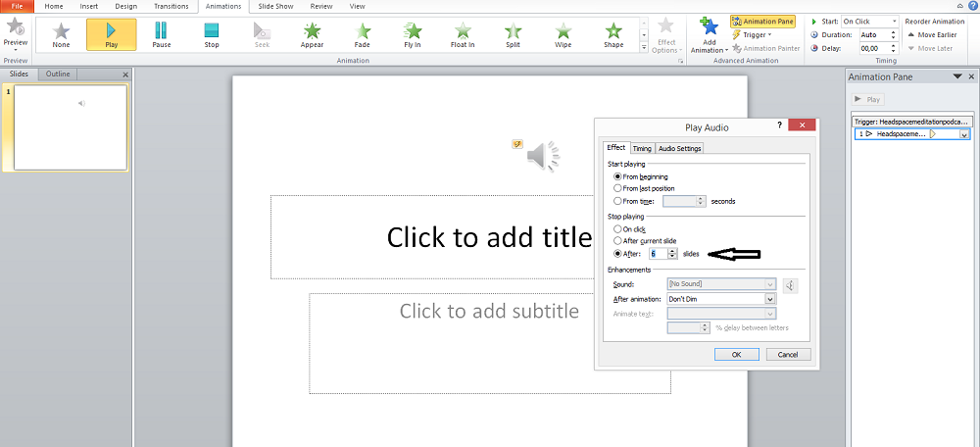Switch to the Audio Settings tab

click(x=679, y=148)
